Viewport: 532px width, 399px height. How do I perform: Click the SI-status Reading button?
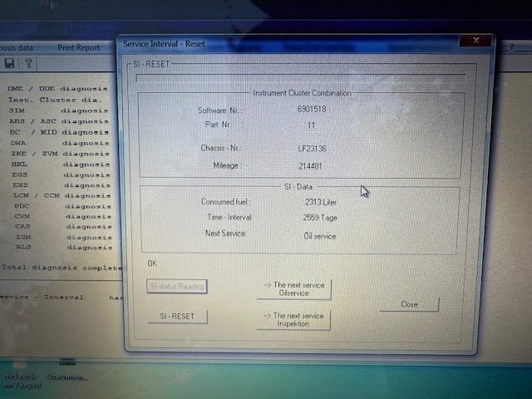coord(176,287)
